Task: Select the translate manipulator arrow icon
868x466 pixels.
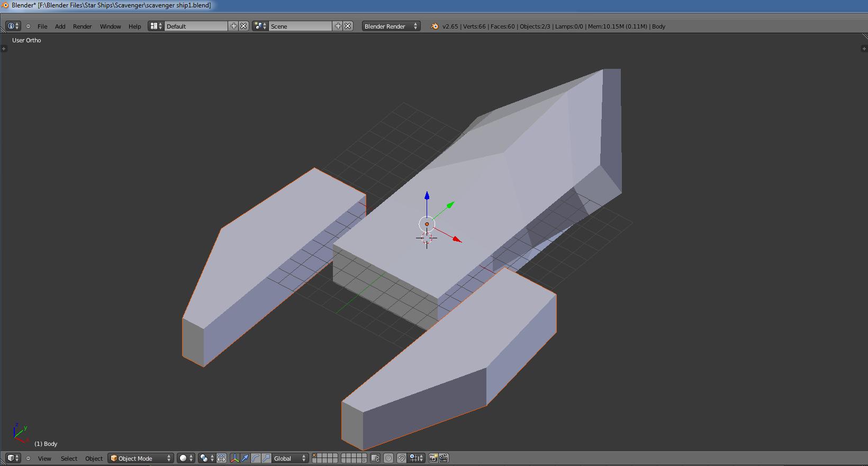Action: point(245,458)
